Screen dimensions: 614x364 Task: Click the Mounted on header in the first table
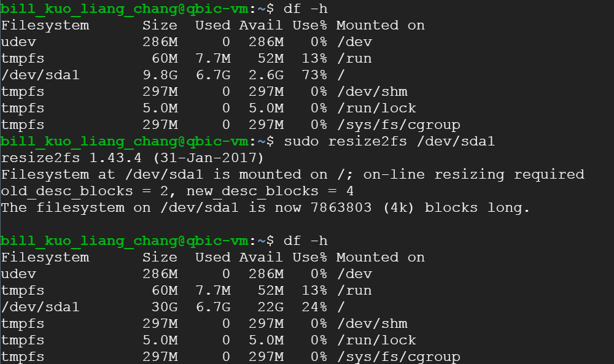(381, 25)
